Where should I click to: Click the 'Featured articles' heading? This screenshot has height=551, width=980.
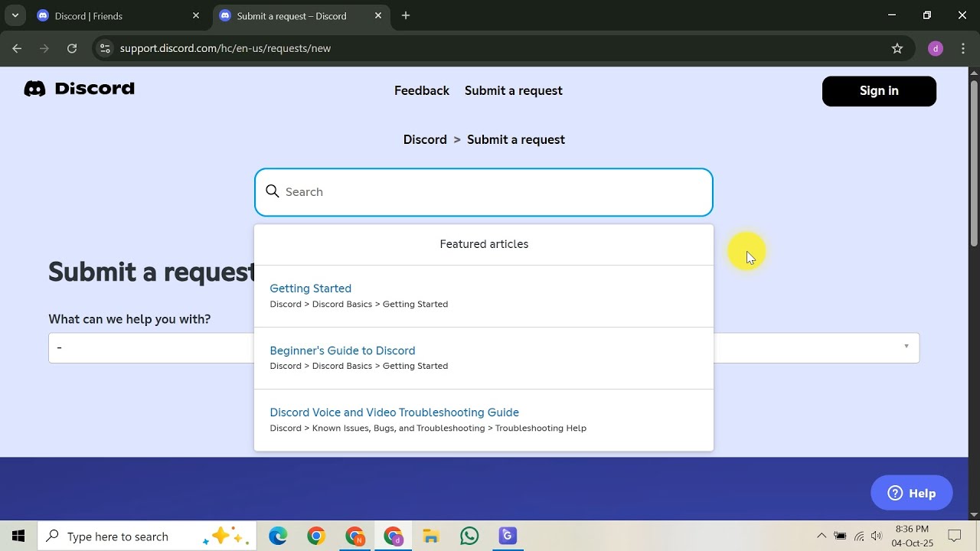pyautogui.click(x=484, y=244)
